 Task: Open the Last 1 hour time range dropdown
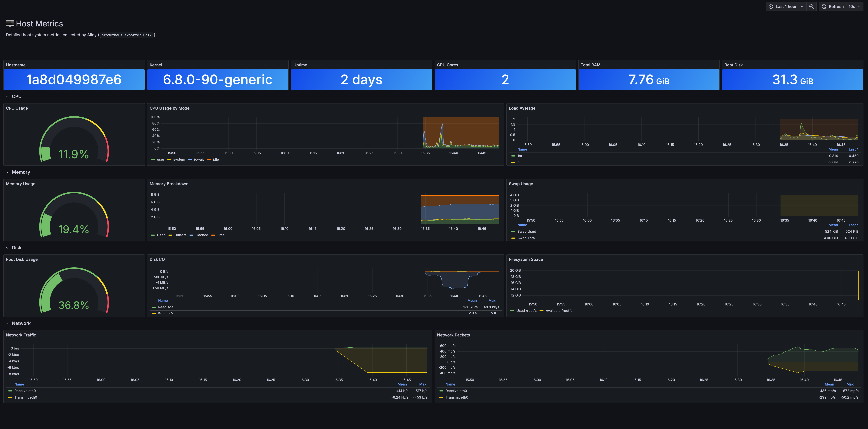(786, 6)
